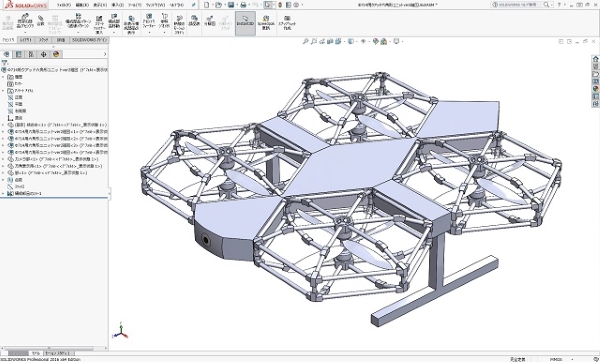600x362 pixels.
Task: Click Zoom to Fit in view toolbar
Action: tap(305, 41)
